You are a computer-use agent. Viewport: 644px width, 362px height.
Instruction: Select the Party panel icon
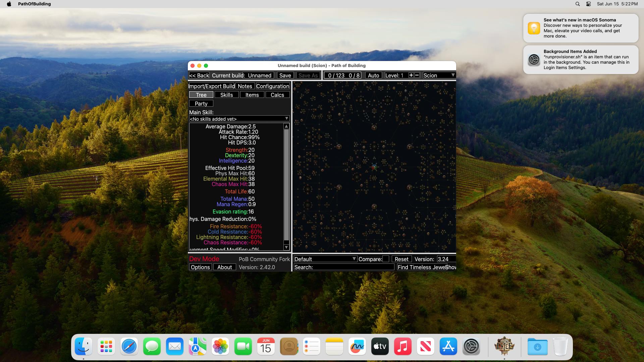pos(201,103)
